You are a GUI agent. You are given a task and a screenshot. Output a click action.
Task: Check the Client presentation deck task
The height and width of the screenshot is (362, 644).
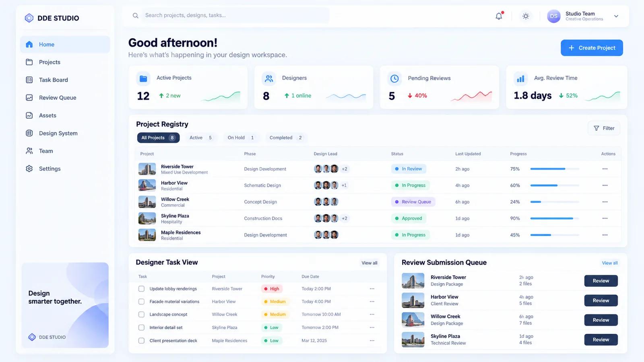[141, 341]
